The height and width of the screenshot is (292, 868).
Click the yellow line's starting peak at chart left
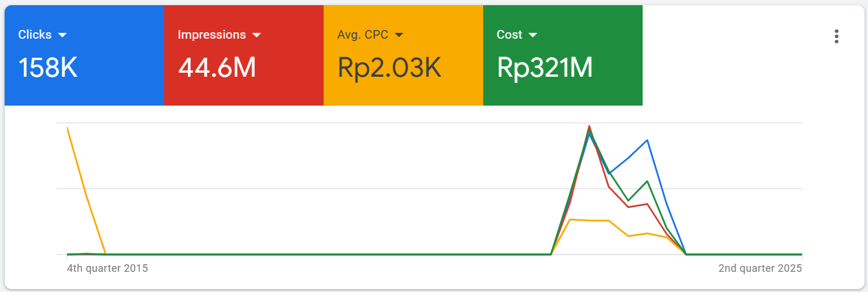[68, 128]
